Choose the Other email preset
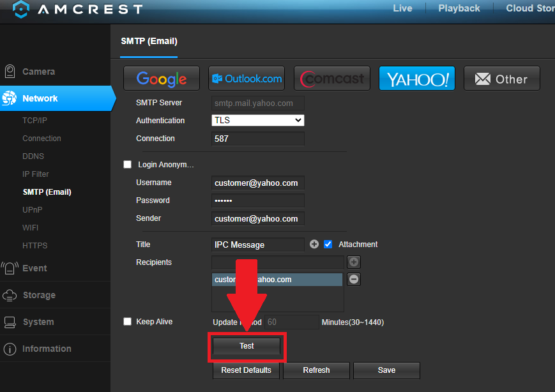 click(502, 79)
